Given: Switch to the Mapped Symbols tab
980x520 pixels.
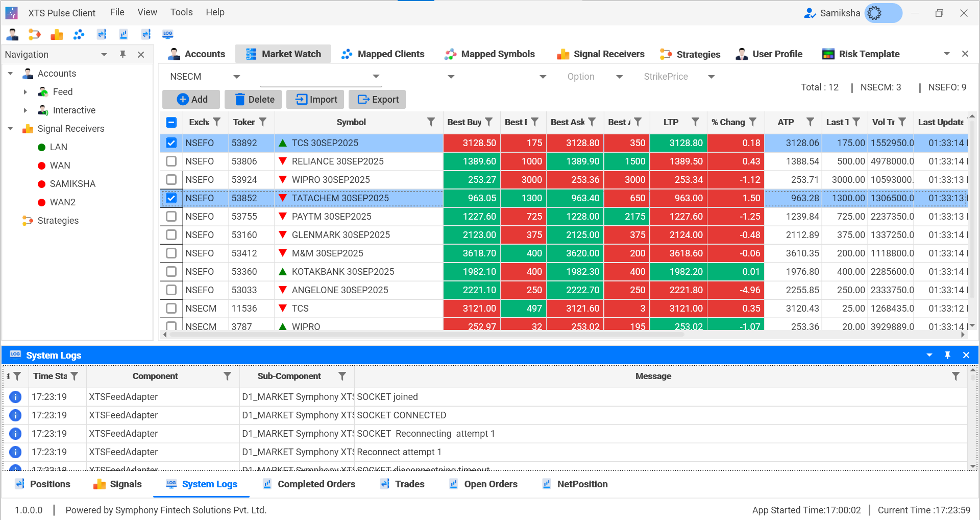Looking at the screenshot, I should [489, 54].
